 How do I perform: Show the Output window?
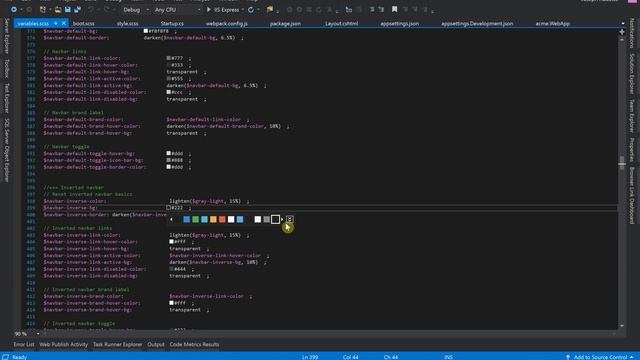[x=156, y=344]
